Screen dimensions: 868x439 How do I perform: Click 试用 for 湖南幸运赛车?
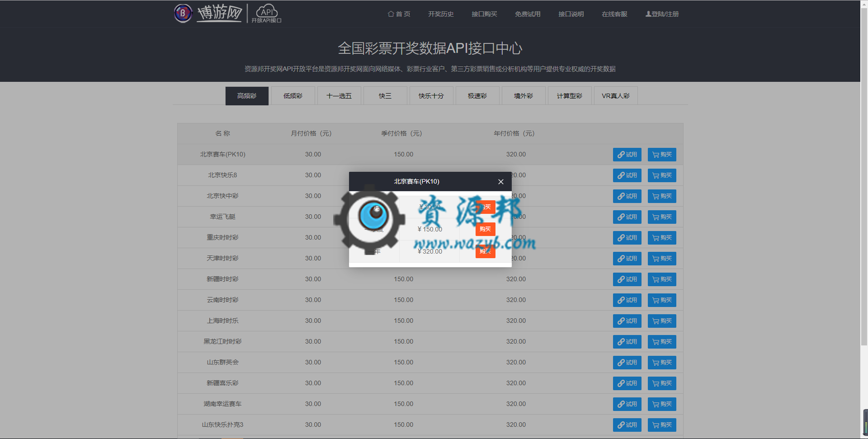627,404
